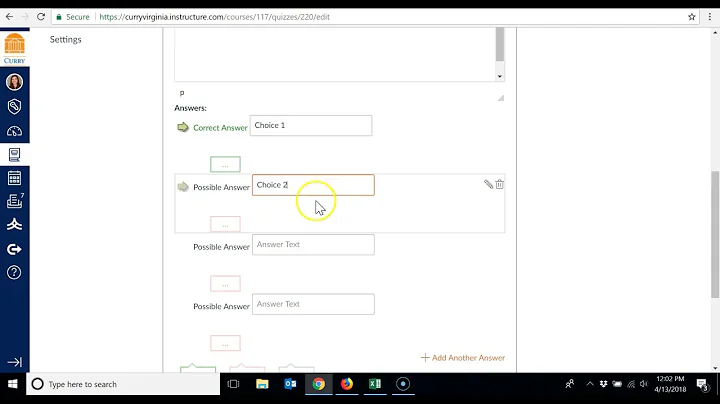The height and width of the screenshot is (404, 720).
Task: Open Outlook from taskbar
Action: (x=290, y=384)
